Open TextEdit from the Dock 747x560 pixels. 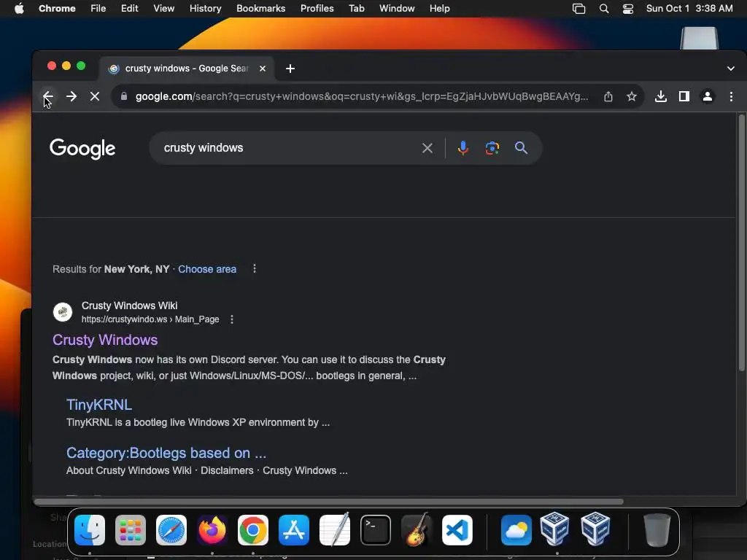334,529
